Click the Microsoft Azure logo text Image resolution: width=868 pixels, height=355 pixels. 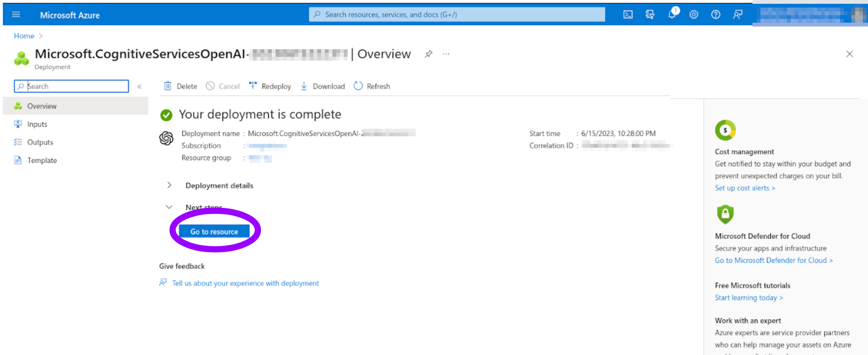(x=70, y=15)
